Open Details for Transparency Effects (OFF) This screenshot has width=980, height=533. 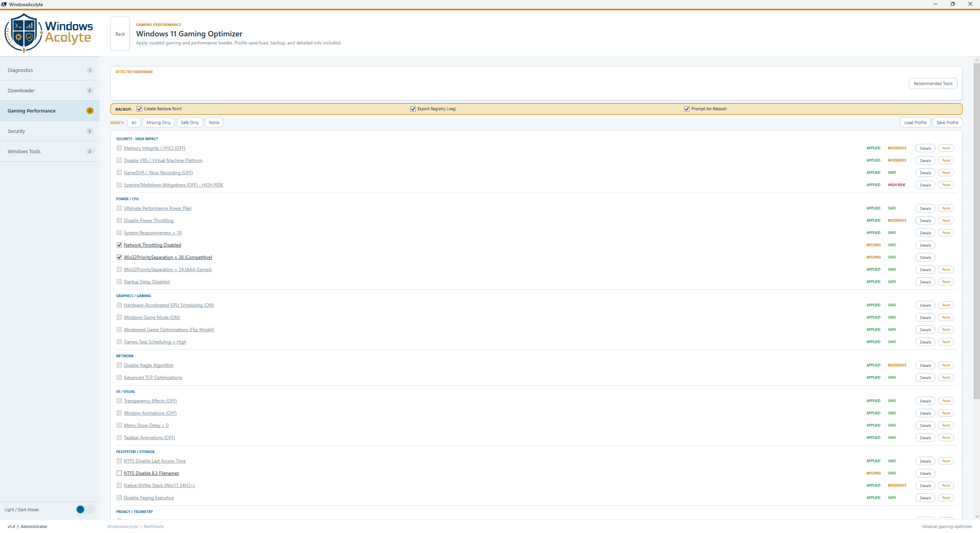(x=925, y=401)
